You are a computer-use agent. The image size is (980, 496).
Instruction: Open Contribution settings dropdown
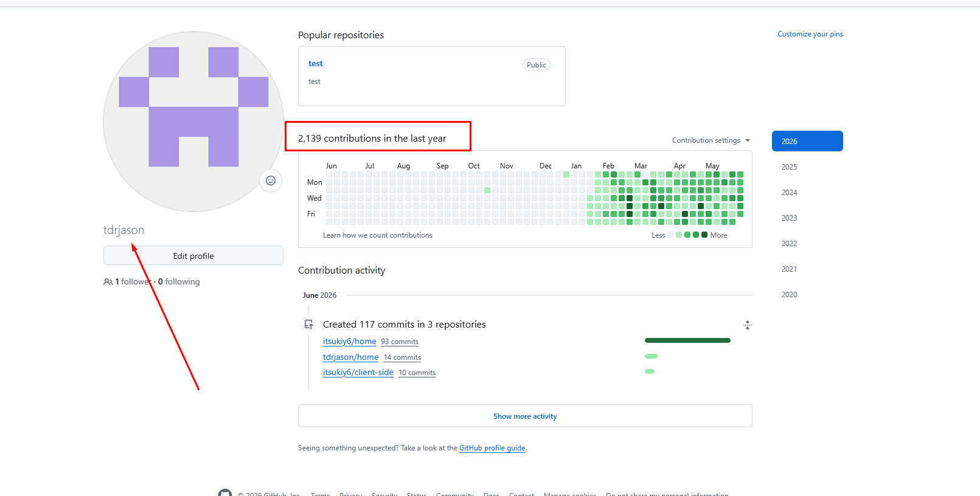coord(711,140)
